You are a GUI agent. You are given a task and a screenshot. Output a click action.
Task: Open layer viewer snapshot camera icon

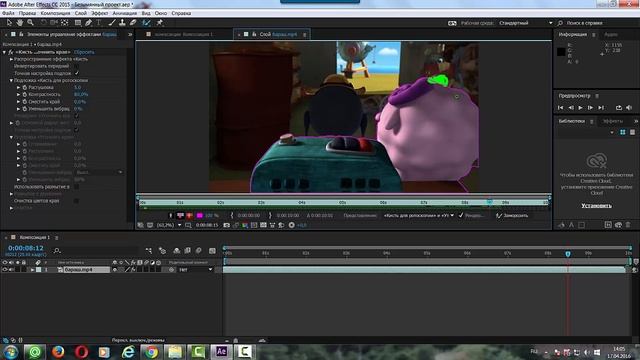[227, 225]
